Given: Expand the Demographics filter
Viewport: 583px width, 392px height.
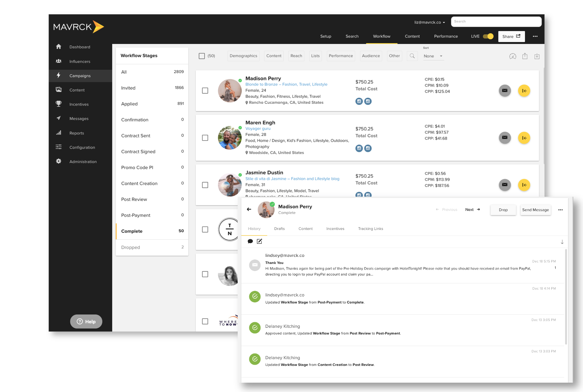Looking at the screenshot, I should (x=243, y=56).
